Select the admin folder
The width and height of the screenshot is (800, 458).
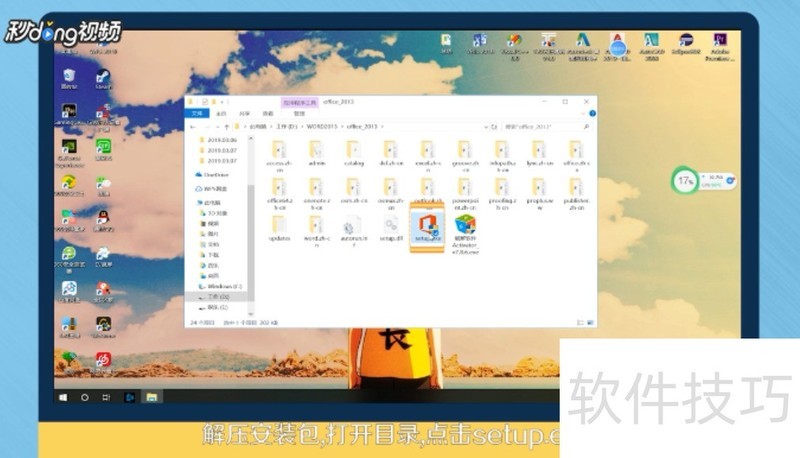coord(316,154)
